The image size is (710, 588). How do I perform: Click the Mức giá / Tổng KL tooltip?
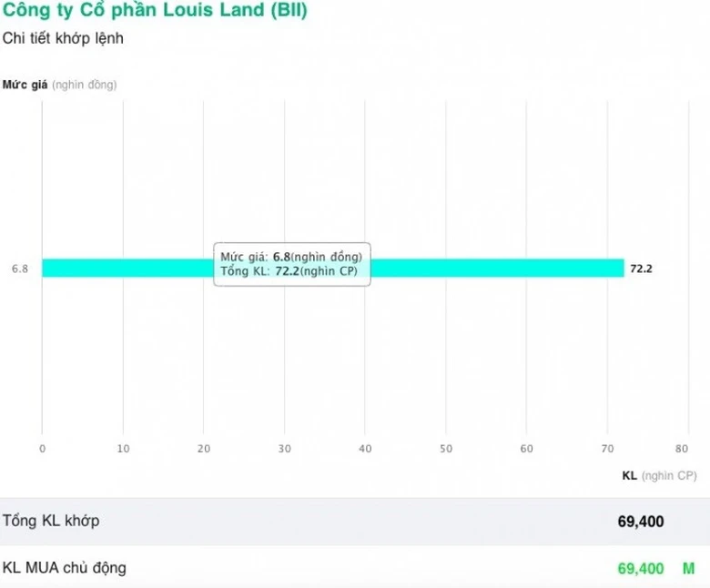292,264
